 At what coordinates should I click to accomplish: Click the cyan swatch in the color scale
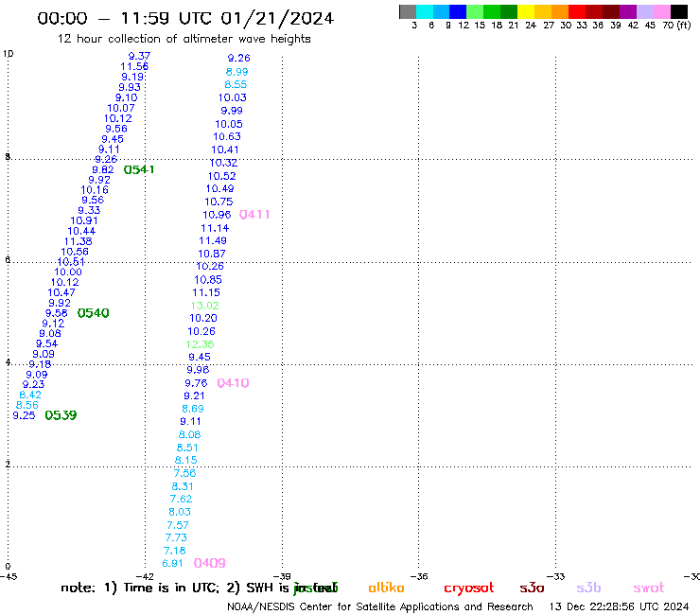(x=424, y=11)
